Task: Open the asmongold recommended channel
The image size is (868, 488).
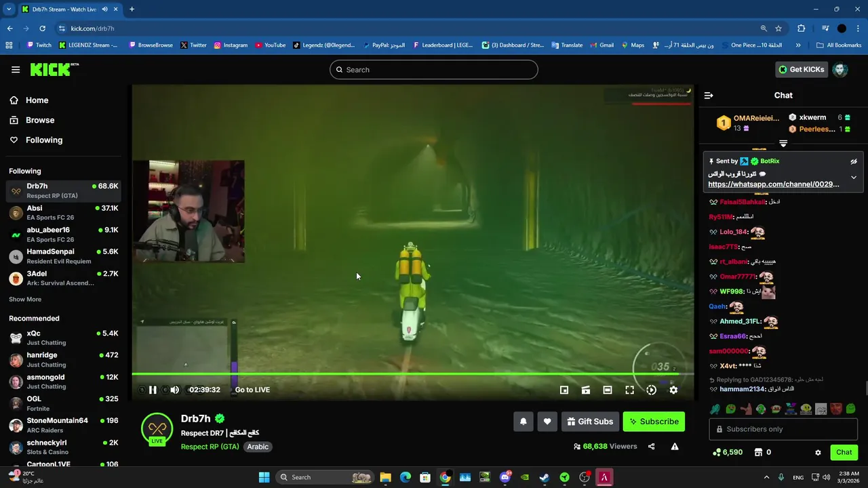Action: (64, 382)
